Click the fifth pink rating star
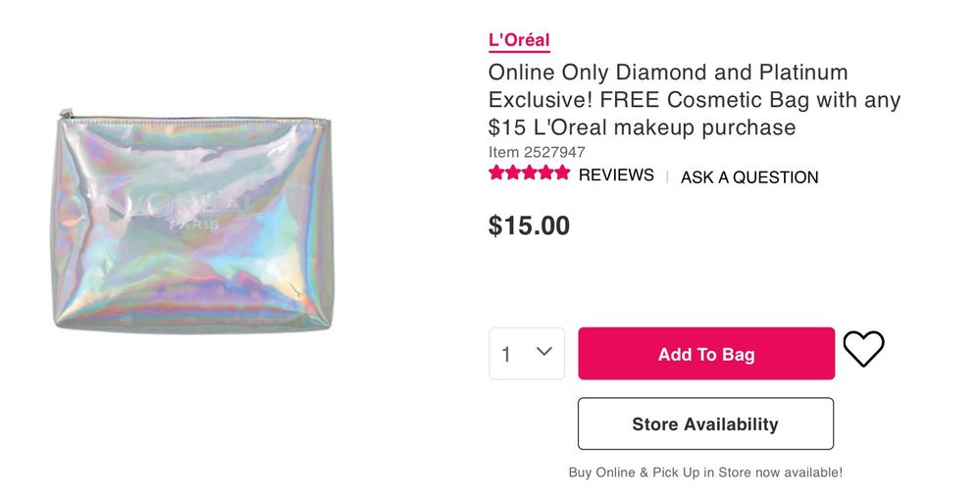The width and height of the screenshot is (980, 497). pyautogui.click(x=562, y=174)
